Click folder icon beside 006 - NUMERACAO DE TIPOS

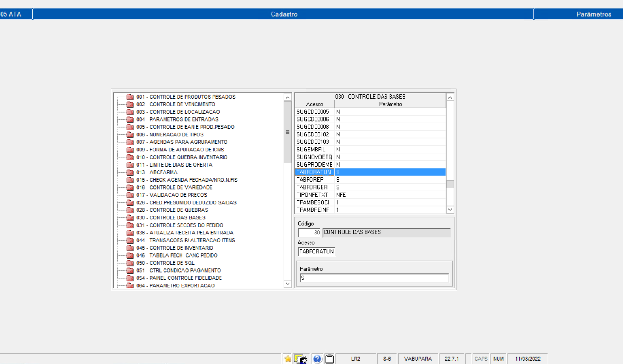click(130, 135)
